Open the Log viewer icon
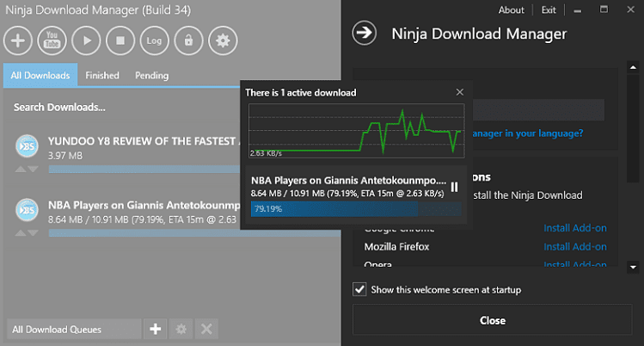Viewport: 644px width, 346px height. [x=155, y=40]
